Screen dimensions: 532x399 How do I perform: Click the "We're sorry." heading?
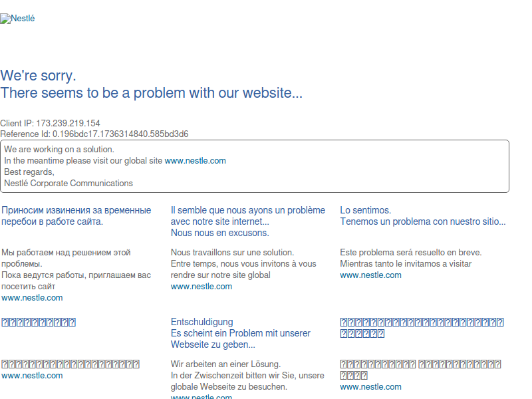pyautogui.click(x=38, y=75)
